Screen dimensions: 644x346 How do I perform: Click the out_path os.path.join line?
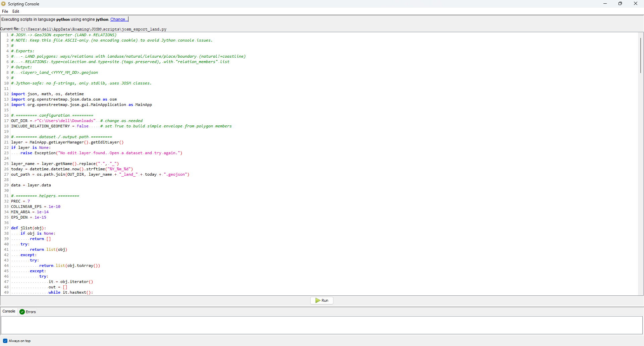click(x=100, y=175)
